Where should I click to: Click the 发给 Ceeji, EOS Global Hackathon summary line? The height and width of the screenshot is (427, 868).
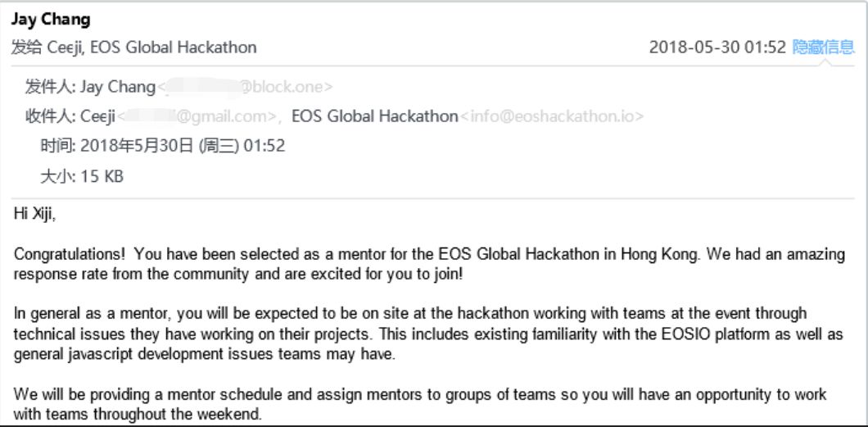[x=134, y=47]
